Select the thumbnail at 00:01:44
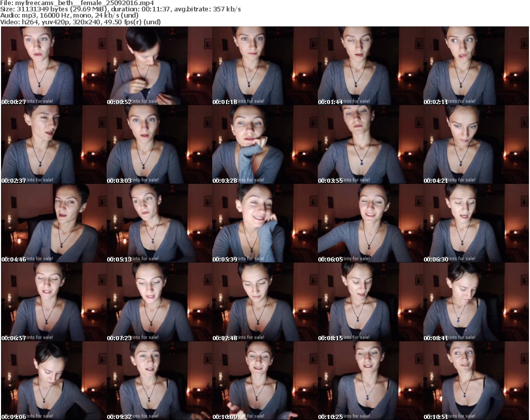530x420 pixels. [371, 66]
